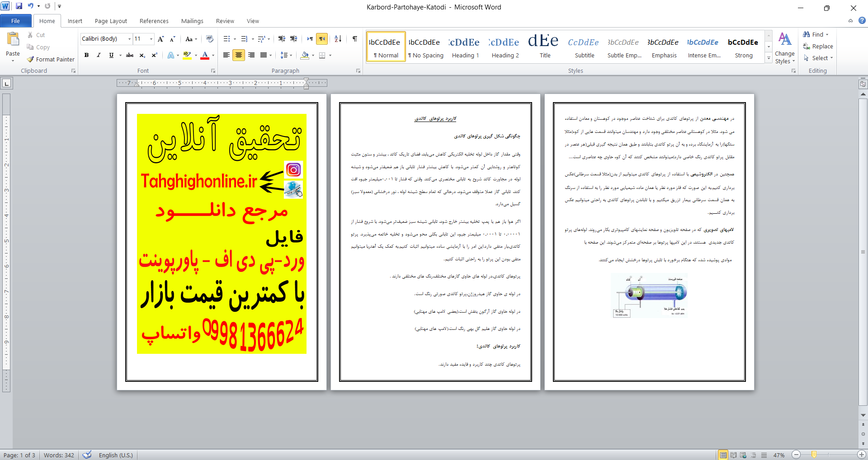Viewport: 868px width, 460px height.
Task: Switch to the Insert tab
Action: [75, 21]
